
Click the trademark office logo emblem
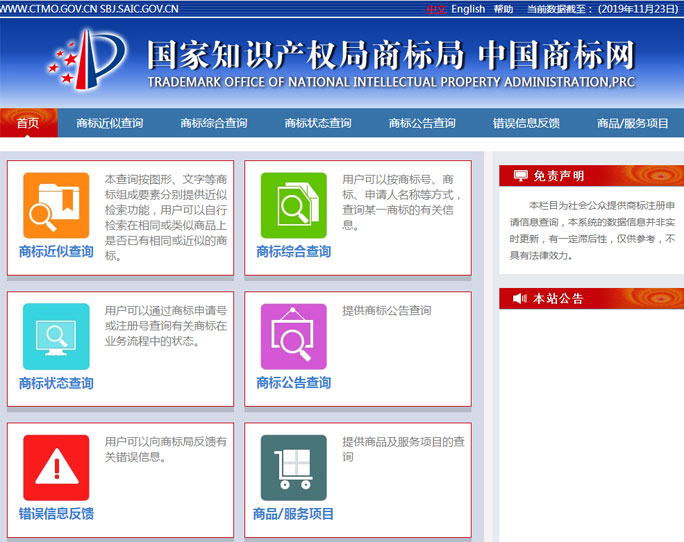(87, 59)
